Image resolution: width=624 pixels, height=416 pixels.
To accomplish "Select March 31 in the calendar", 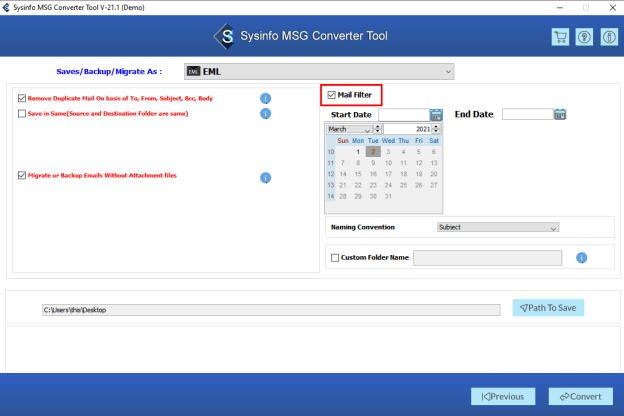I will [x=388, y=196].
